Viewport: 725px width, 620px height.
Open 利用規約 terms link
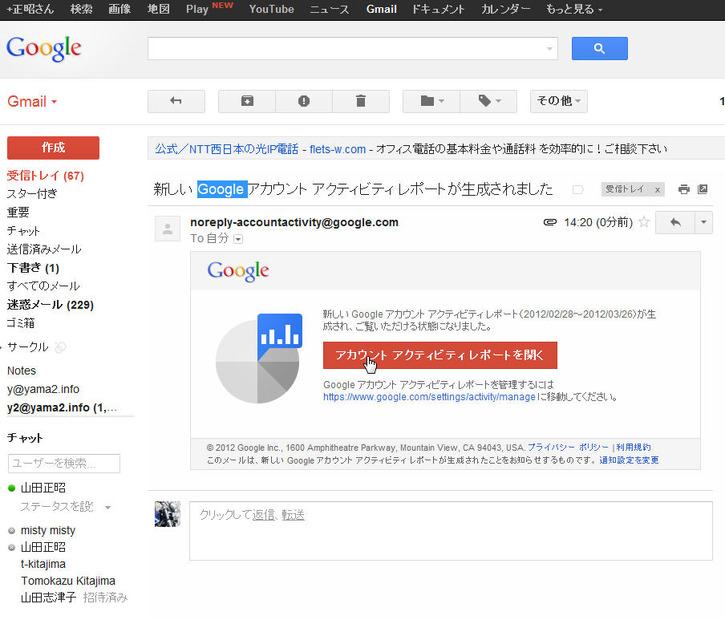pyautogui.click(x=633, y=448)
